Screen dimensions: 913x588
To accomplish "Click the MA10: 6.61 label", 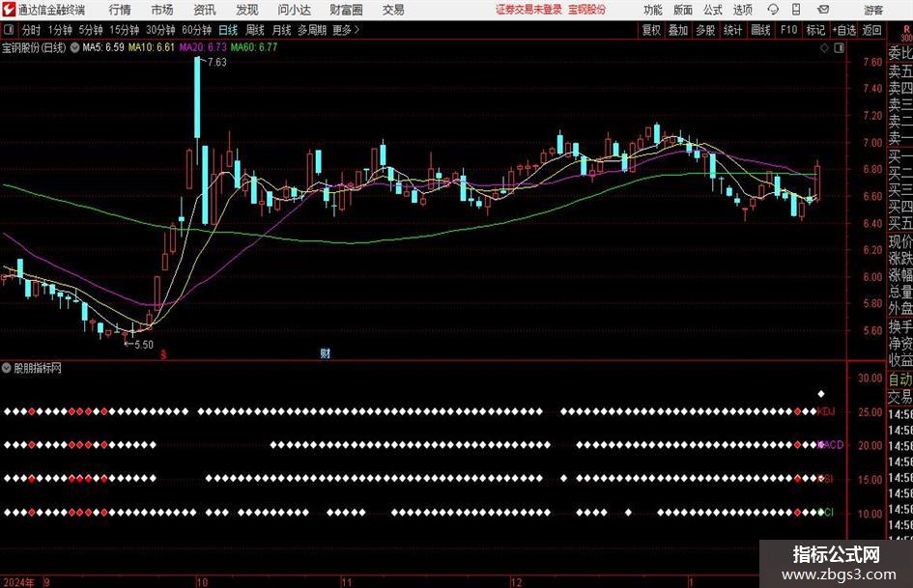I will tap(152, 47).
